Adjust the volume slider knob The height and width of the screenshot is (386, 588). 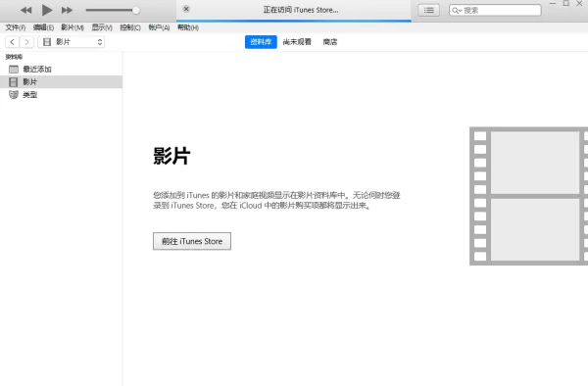[x=136, y=10]
